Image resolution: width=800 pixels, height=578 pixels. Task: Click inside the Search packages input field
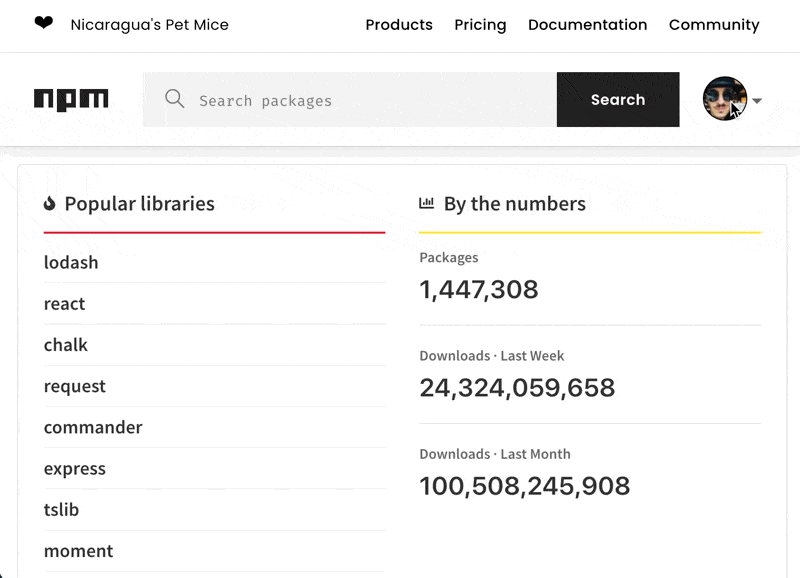tap(350, 99)
